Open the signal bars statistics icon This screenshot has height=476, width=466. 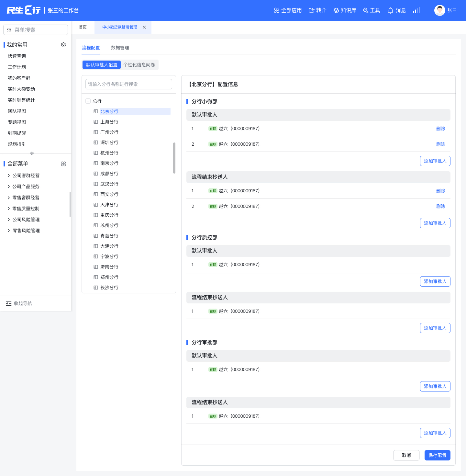(x=416, y=10)
